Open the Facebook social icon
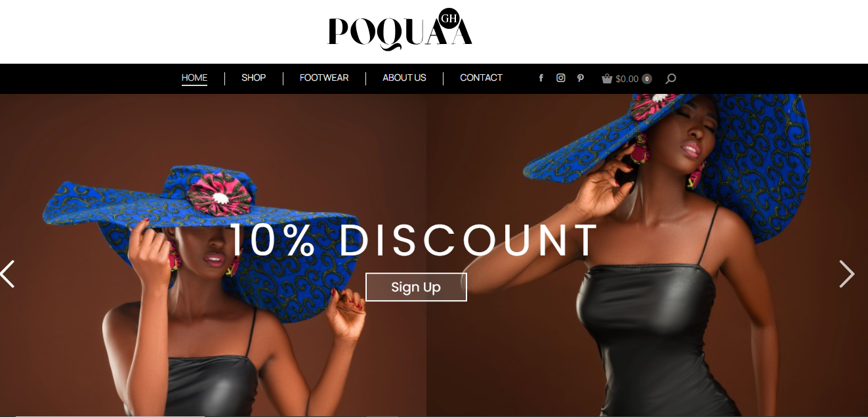Viewport: 868px width, 417px height. (x=541, y=78)
